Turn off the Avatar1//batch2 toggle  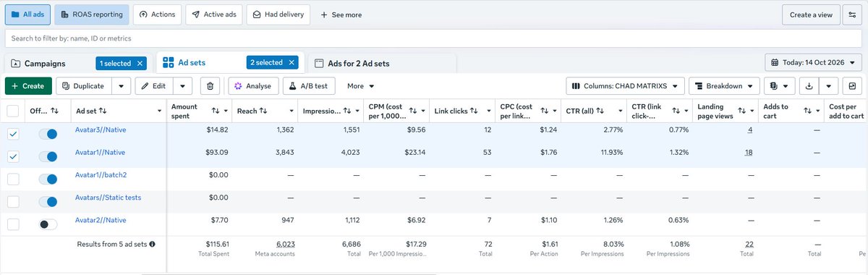(x=48, y=179)
